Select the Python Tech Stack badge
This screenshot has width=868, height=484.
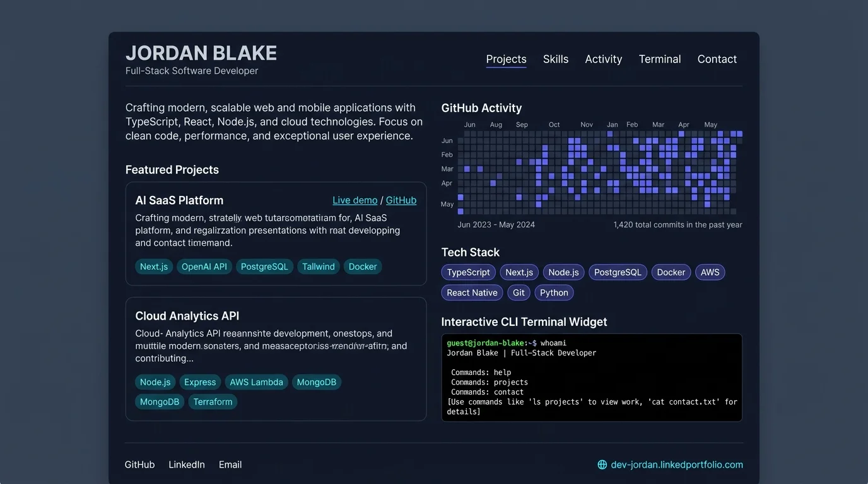pyautogui.click(x=554, y=292)
